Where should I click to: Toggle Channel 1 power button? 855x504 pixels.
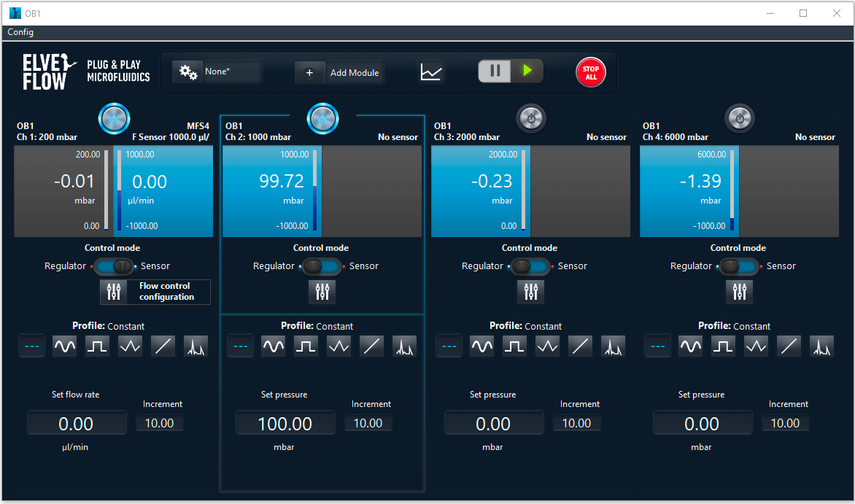point(114,118)
